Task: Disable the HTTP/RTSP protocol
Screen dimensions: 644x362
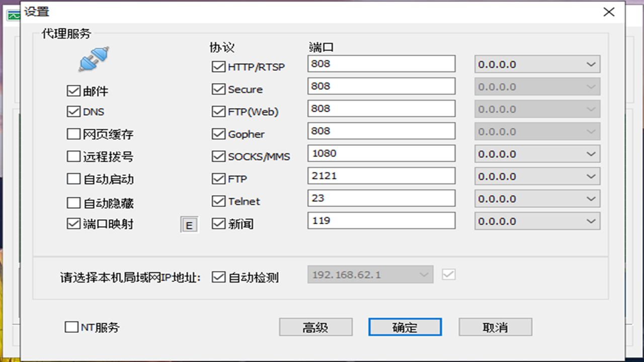Action: tap(218, 66)
